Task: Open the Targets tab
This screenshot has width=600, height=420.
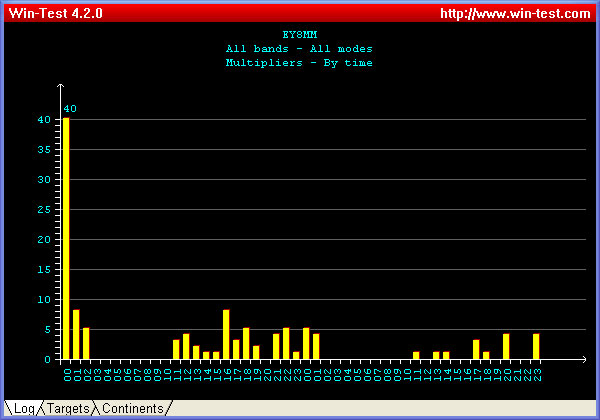Action: click(68, 409)
